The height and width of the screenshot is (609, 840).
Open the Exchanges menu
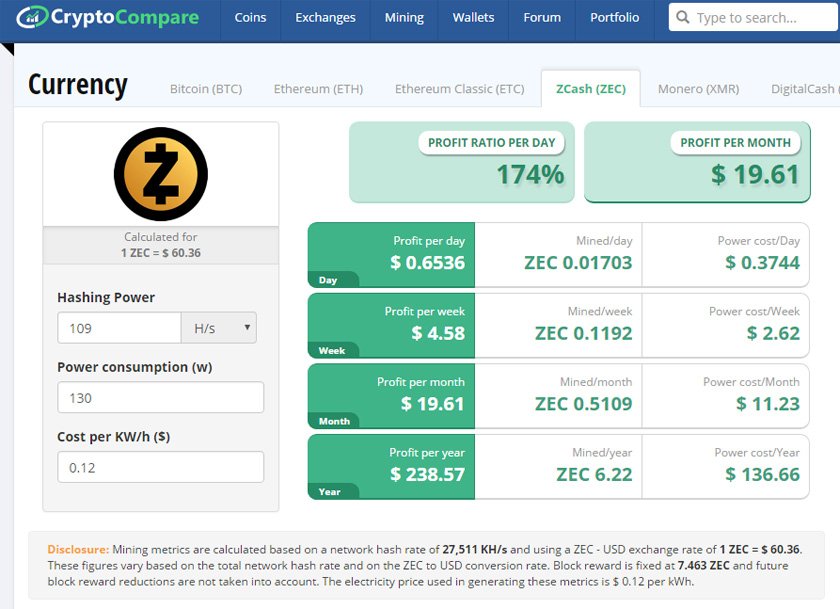click(325, 18)
